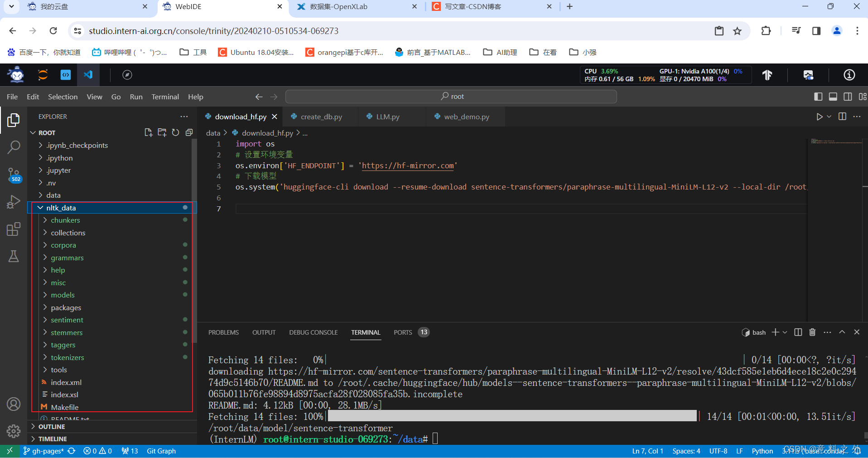This screenshot has height=458, width=868.
Task: Toggle the secondary side bar layout button
Action: tap(848, 97)
